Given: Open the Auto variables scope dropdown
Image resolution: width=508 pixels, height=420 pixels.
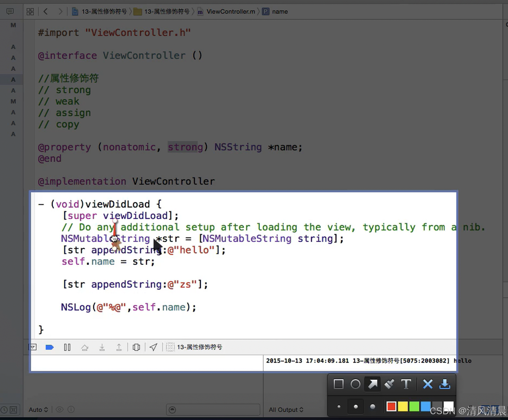Looking at the screenshot, I should [x=38, y=410].
